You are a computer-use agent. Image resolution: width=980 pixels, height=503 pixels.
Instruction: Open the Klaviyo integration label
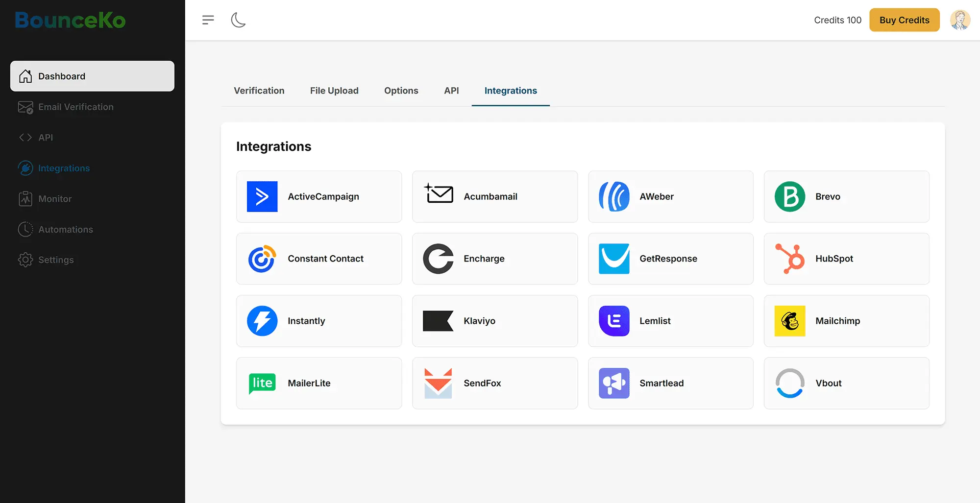(479, 321)
